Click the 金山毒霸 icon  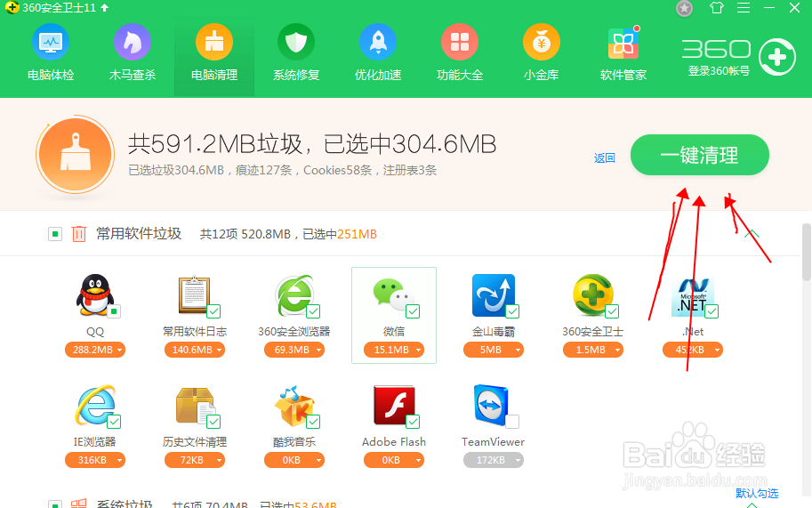click(x=493, y=295)
